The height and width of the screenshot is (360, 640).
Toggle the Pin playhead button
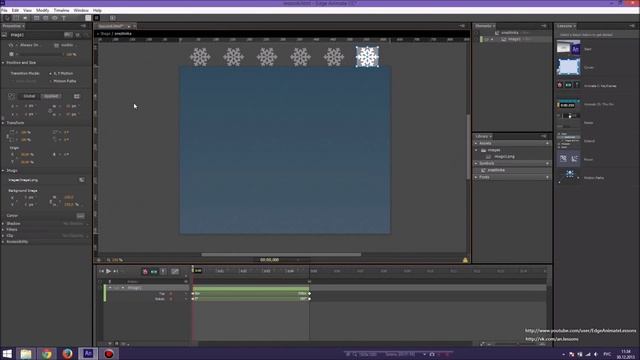pyautogui.click(x=163, y=271)
